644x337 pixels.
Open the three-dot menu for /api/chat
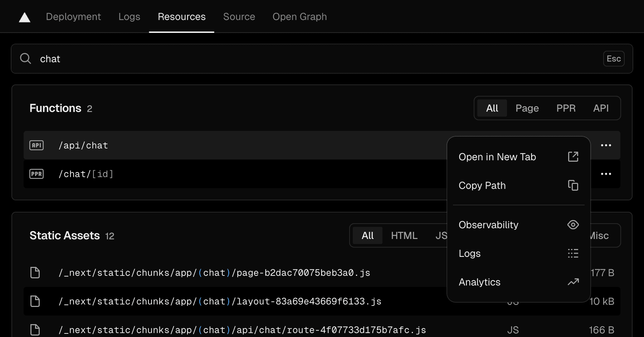606,145
